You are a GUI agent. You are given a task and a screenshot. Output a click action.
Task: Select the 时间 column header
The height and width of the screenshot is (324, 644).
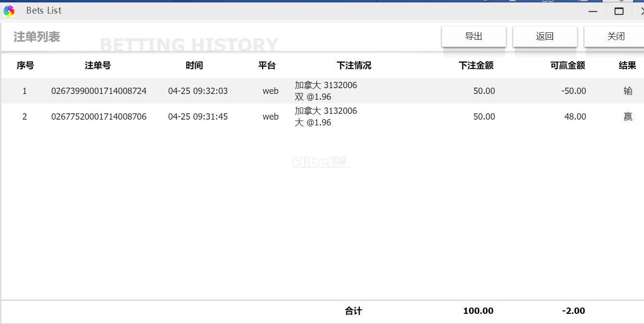pyautogui.click(x=194, y=65)
